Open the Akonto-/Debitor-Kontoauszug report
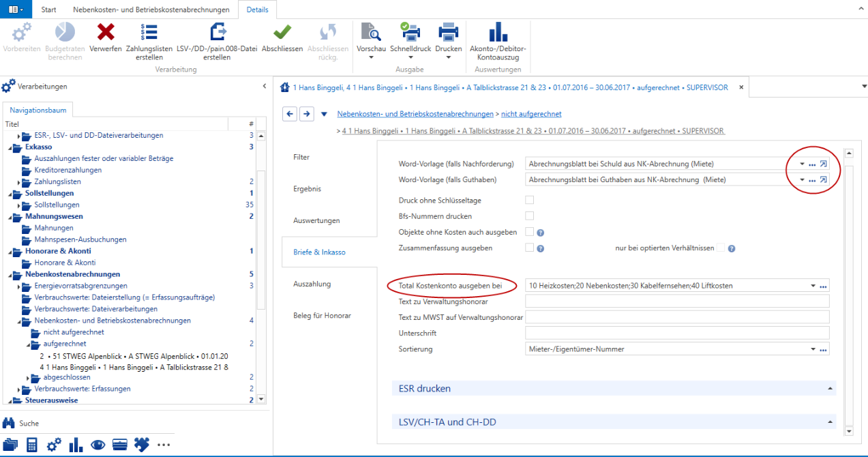This screenshot has height=457, width=868. [x=498, y=41]
